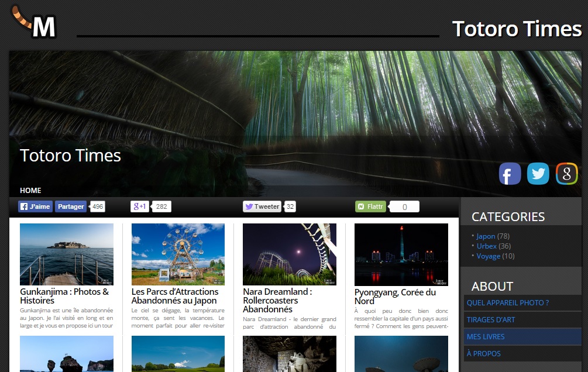Click the tiger-tail M site logo
The width and height of the screenshot is (588, 372).
coord(35,23)
